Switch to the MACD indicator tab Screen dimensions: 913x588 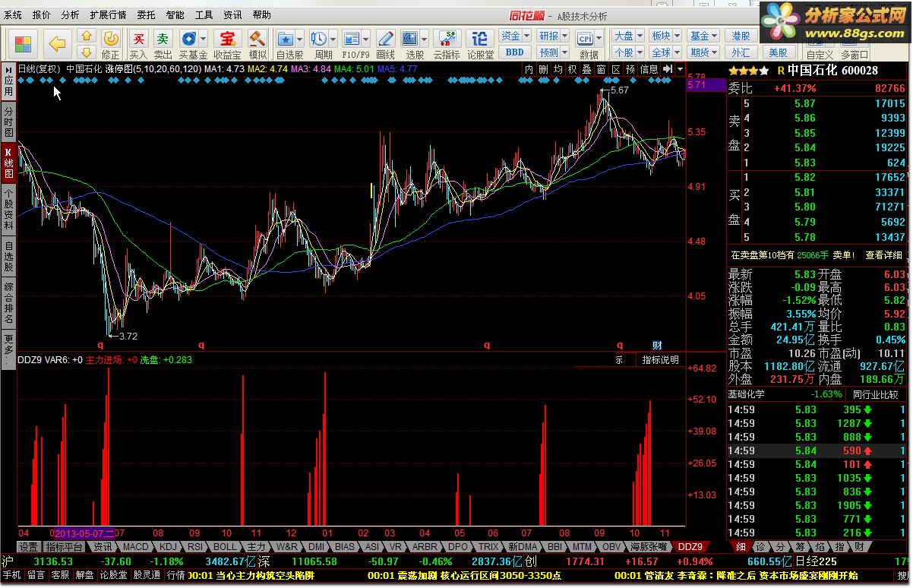(136, 546)
